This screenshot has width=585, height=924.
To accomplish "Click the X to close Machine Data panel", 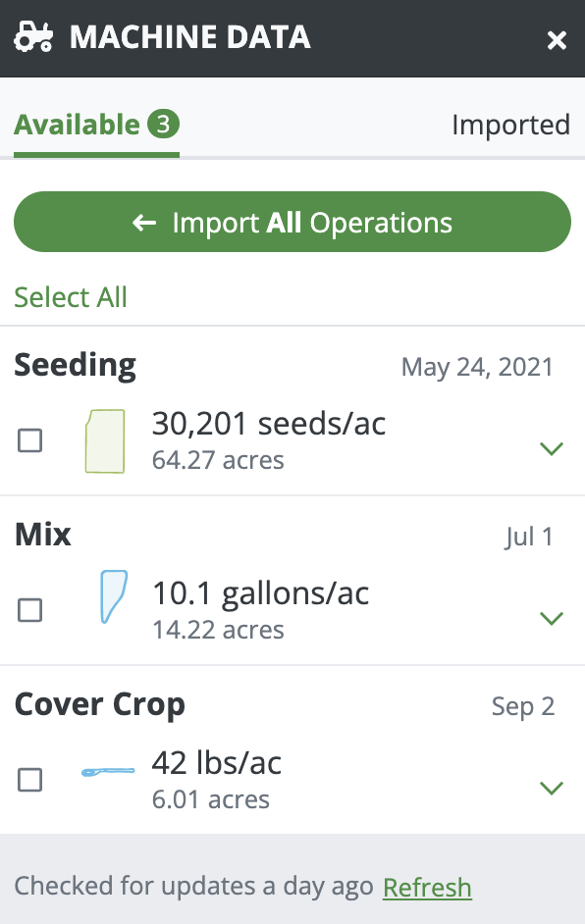I will tap(557, 40).
